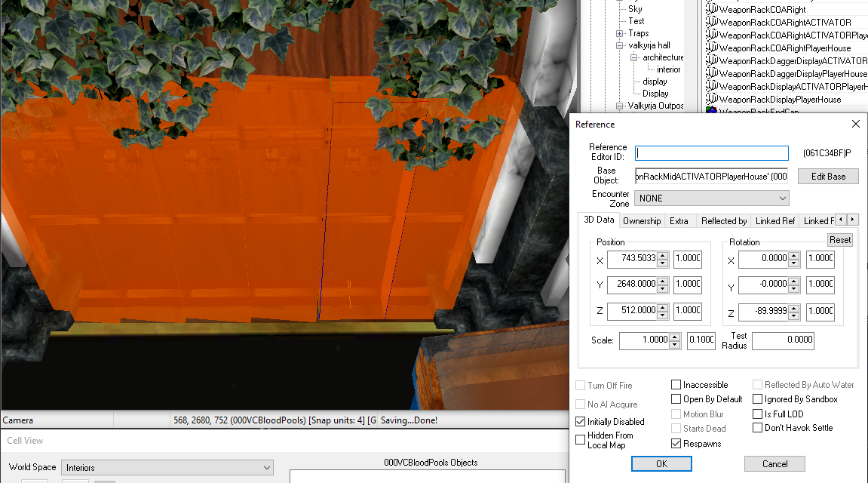Click the Test Radius field

coord(783,340)
